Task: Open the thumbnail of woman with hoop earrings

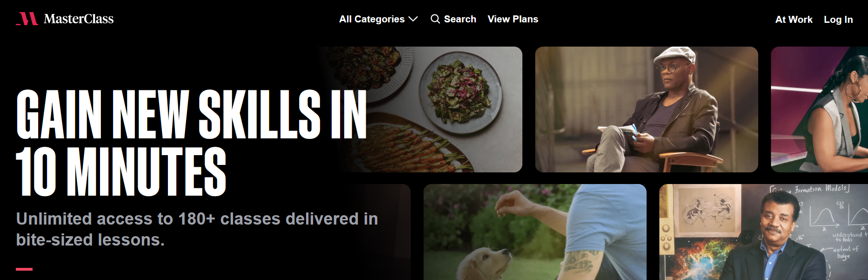Action: tap(820, 109)
